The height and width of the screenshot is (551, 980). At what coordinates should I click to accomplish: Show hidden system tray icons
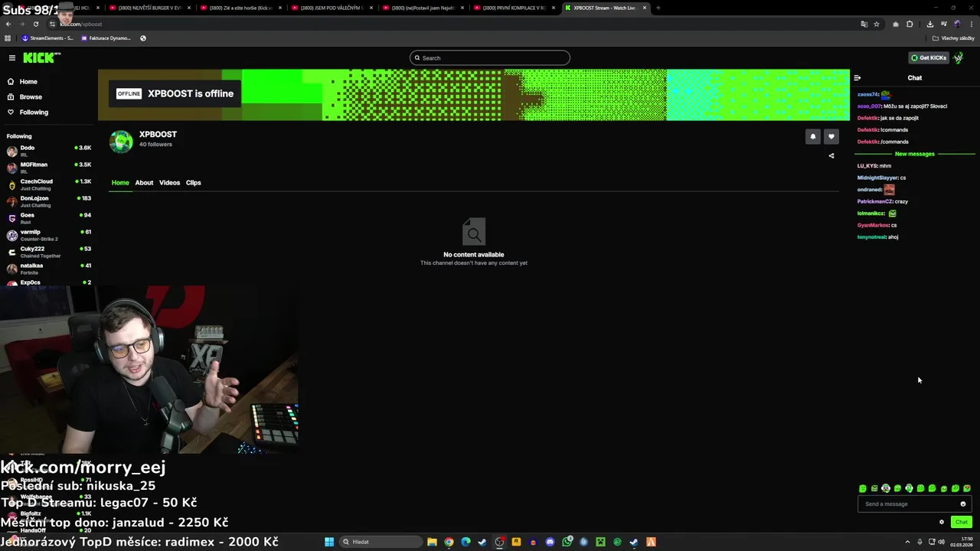click(907, 542)
